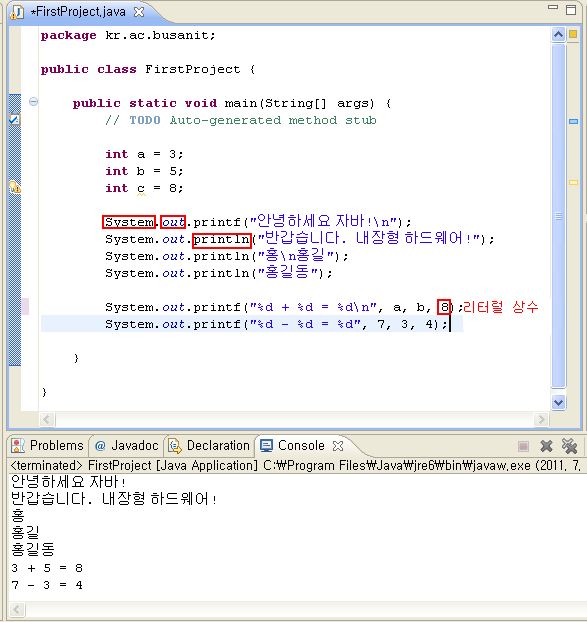Click Remove All Terminated Launches icon
Image resolution: width=587 pixels, height=622 pixels.
(569, 446)
